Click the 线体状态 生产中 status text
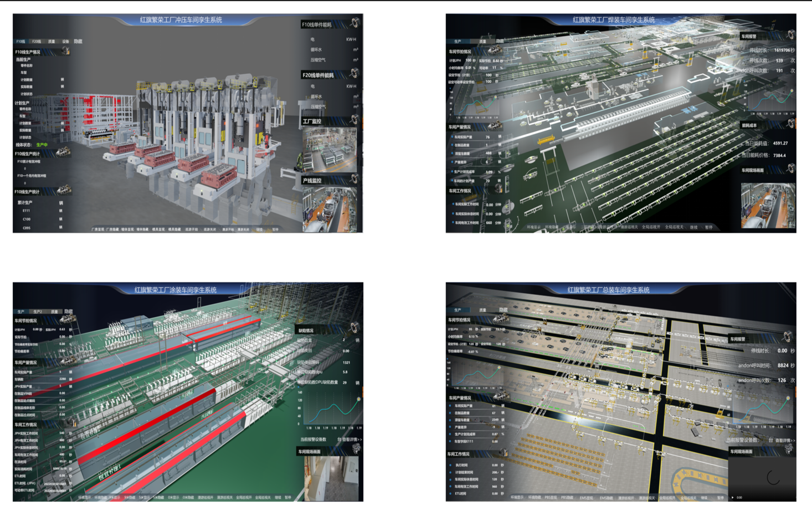Viewport: 812px width, 516px height. pos(42,144)
